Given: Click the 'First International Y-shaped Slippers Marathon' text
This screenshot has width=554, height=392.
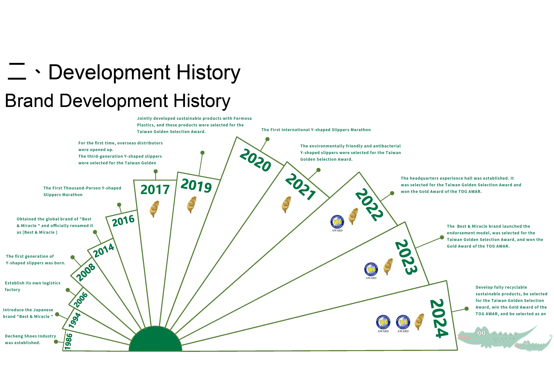Looking at the screenshot, I should (x=316, y=130).
